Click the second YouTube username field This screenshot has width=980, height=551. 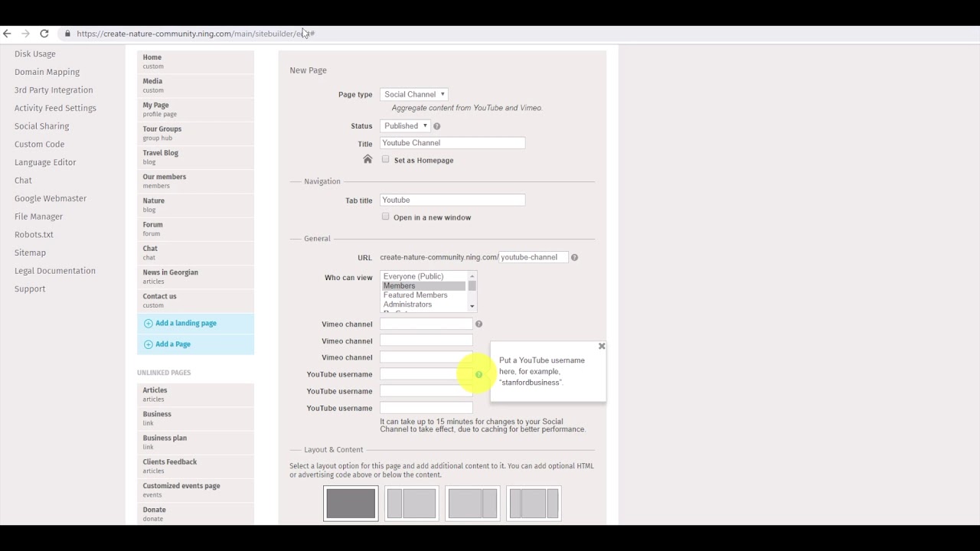click(426, 391)
